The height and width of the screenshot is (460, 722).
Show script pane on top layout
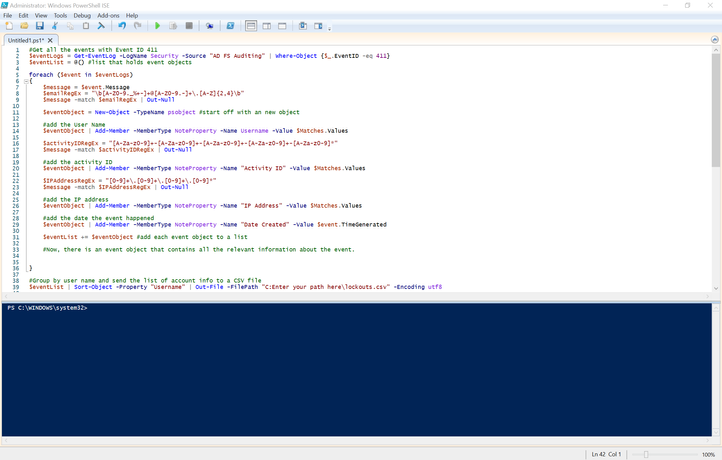pos(251,26)
